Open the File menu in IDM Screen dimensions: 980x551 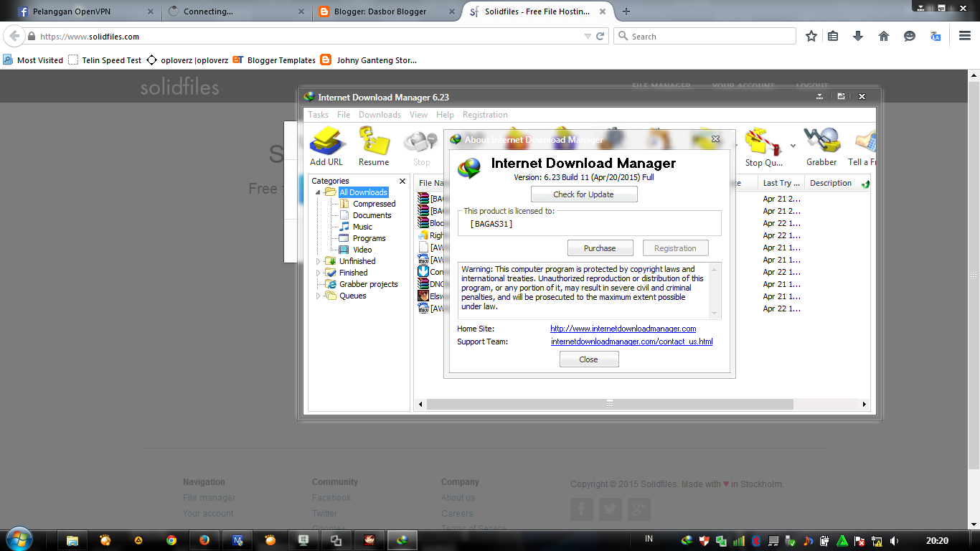pos(344,115)
